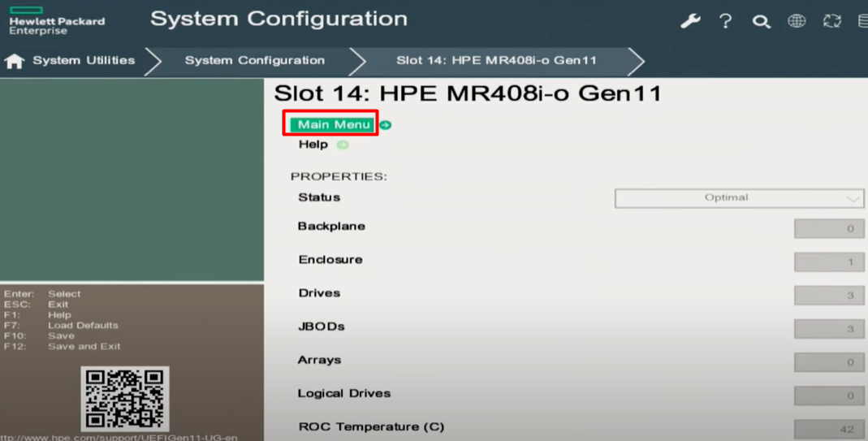Click the Backplane value field
The height and width of the screenshot is (441, 868).
coord(829,228)
